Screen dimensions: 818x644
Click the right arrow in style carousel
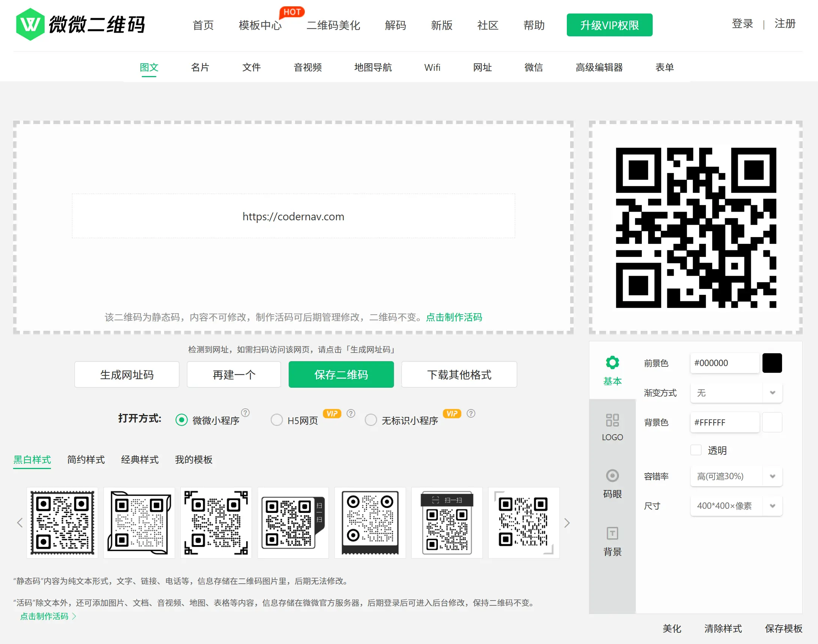567,523
